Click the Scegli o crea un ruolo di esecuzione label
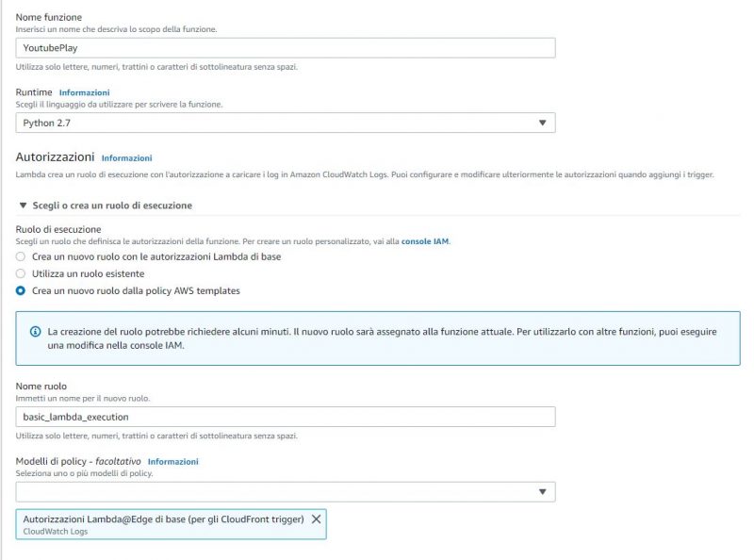754x560 pixels. pos(112,206)
